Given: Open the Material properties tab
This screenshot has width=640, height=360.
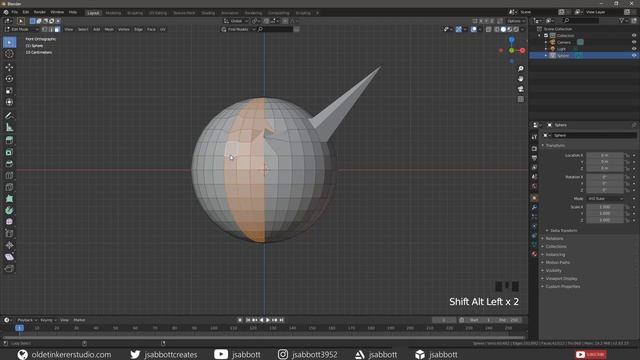Looking at the screenshot, I should [534, 254].
